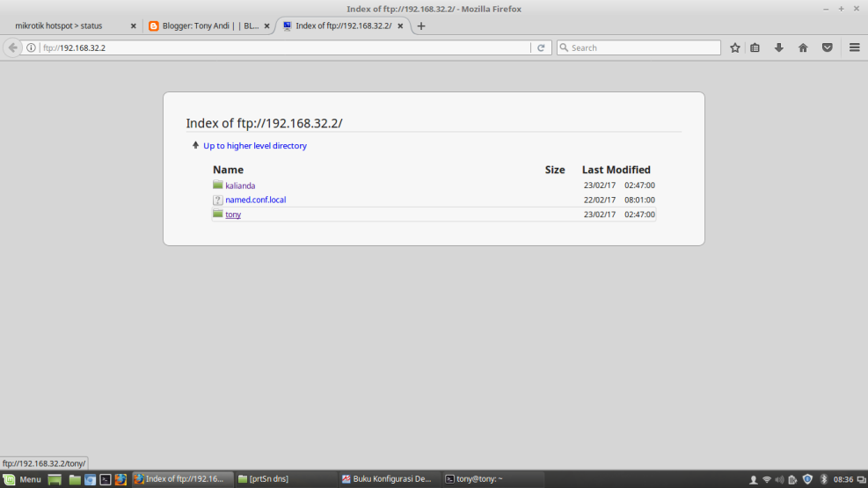
Task: Open the Firefox hamburger menu
Action: click(854, 47)
